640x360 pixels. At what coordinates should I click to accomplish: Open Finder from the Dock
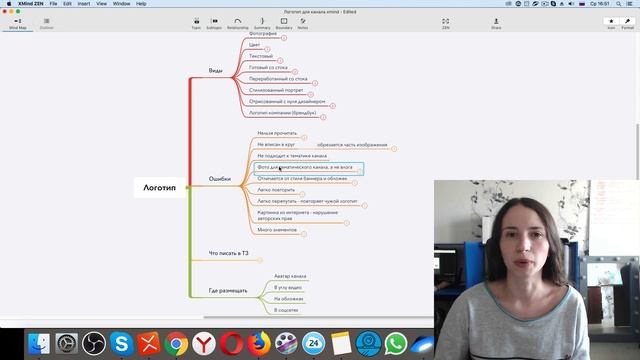click(39, 344)
